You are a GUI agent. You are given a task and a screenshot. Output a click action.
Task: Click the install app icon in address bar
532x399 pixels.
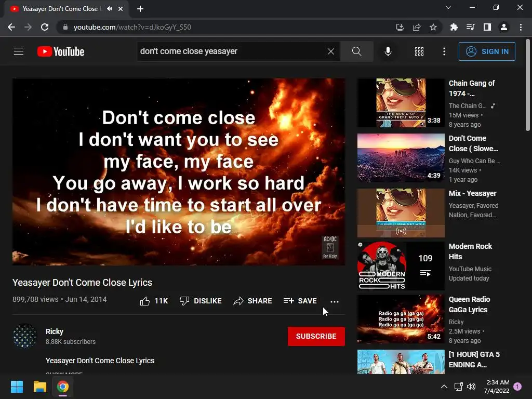[400, 27]
